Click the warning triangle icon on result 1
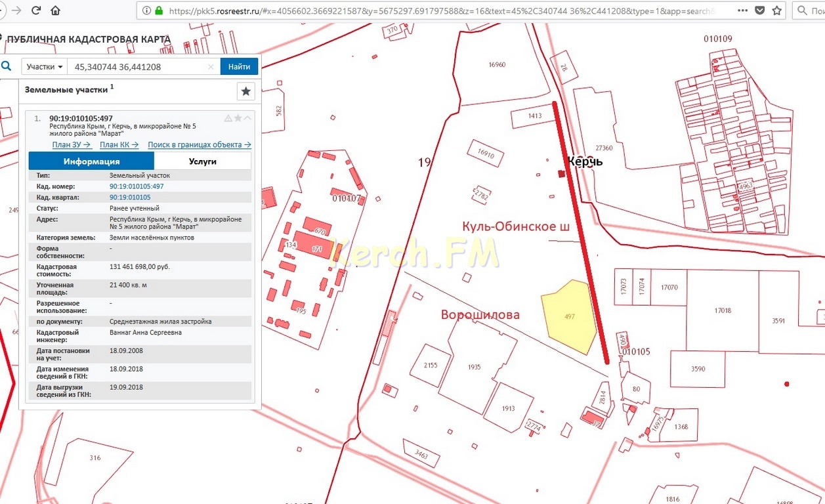Image resolution: width=825 pixels, height=504 pixels. (228, 118)
